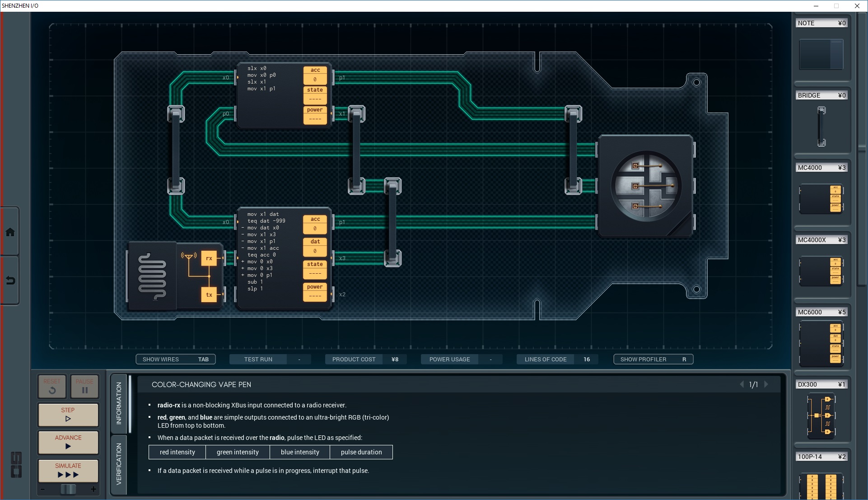Click the back arrow icon on left sidebar
Viewport: 868px width, 500px height.
pos(10,280)
